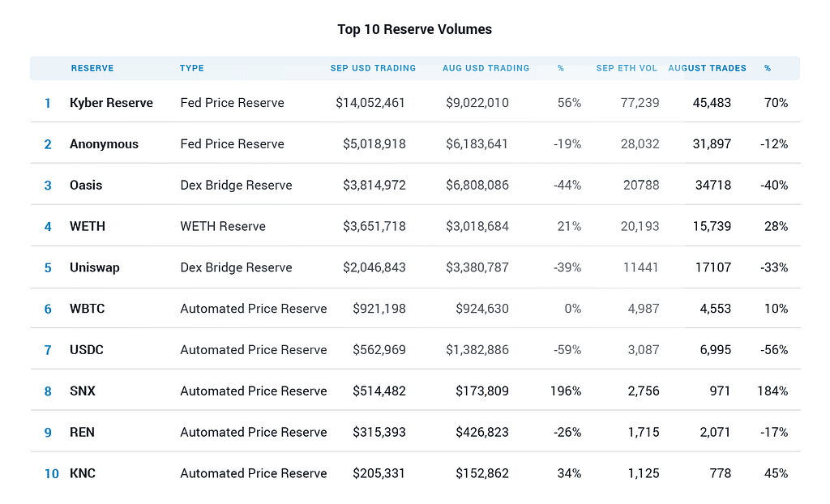Click the RESERVE column header
The width and height of the screenshot is (830, 504).
92,68
